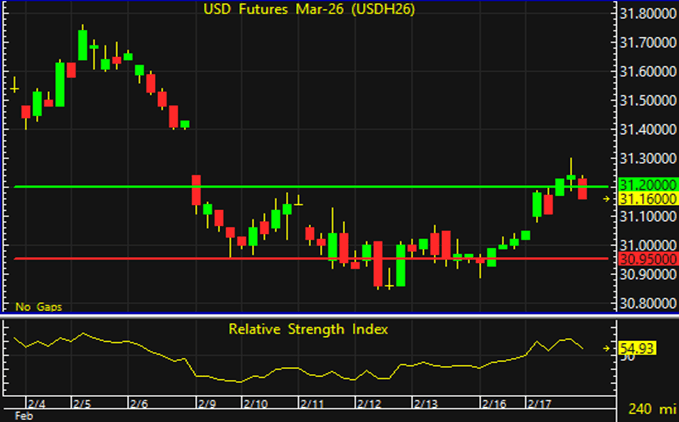Click the tall green candle on 2/12

(400, 264)
